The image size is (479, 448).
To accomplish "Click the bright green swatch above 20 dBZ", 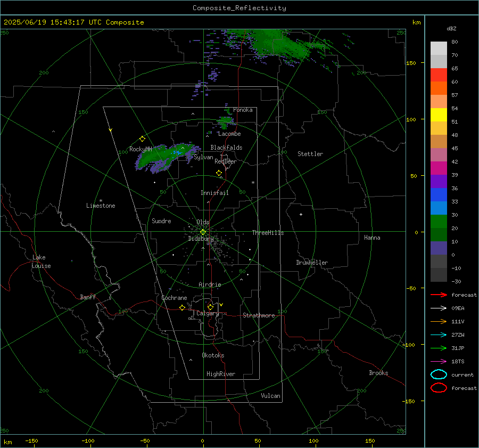I will (439, 222).
